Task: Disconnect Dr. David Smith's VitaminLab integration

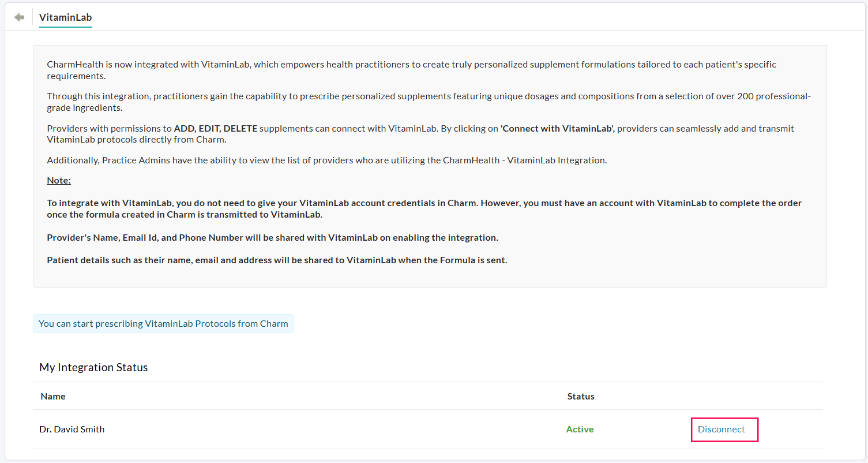Action: pos(722,430)
